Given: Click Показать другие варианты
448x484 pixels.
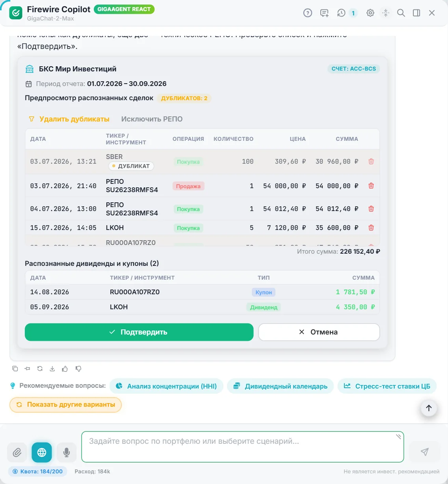Looking at the screenshot, I should coord(65,405).
